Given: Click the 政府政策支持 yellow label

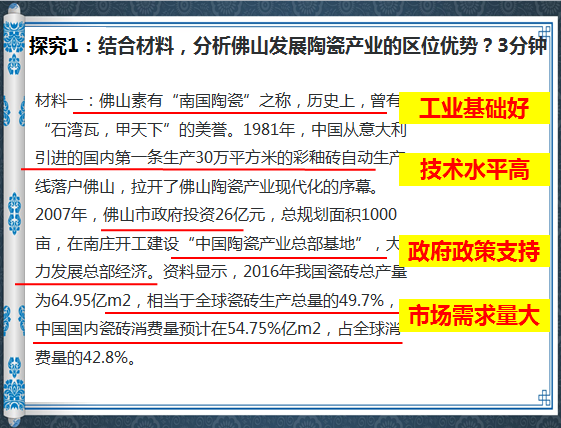Looking at the screenshot, I should 474,251.
